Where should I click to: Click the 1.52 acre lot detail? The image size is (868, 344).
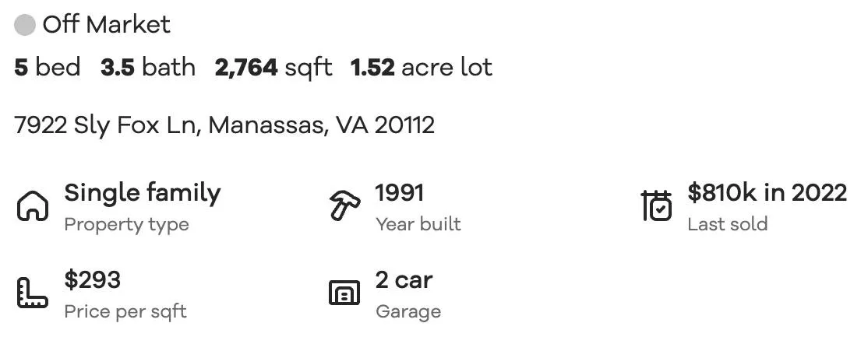[422, 68]
